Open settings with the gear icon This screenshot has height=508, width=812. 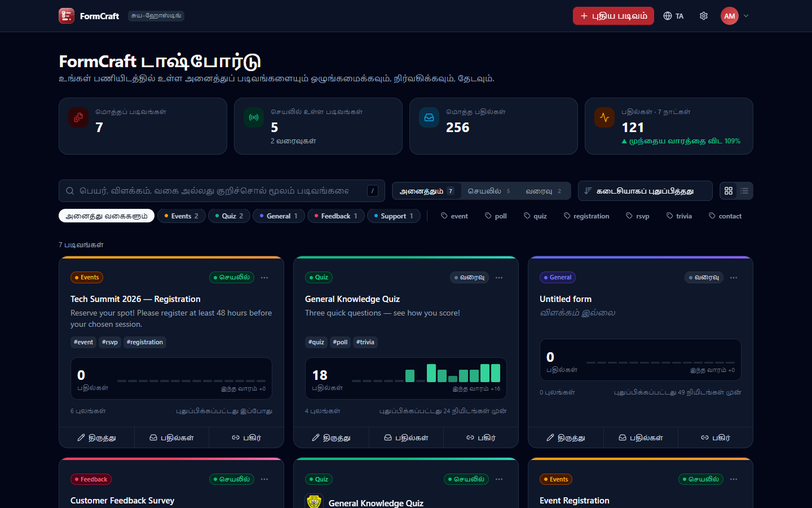(704, 16)
